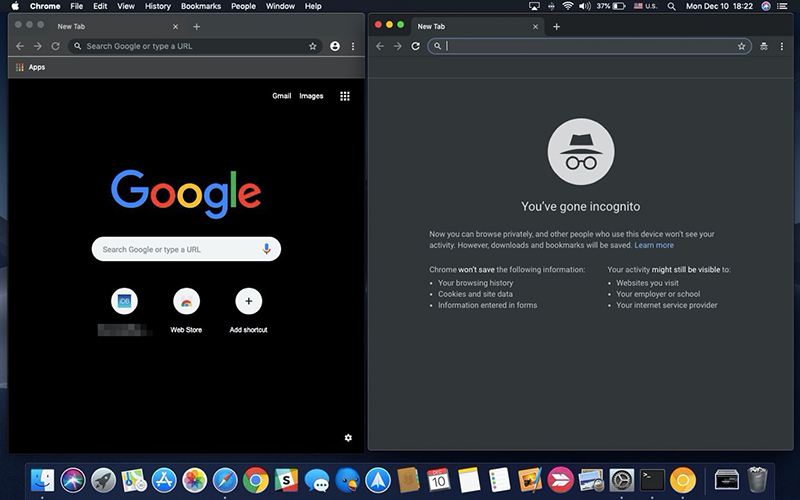The height and width of the screenshot is (500, 800).
Task: Open Edit menu
Action: pyautogui.click(x=100, y=6)
